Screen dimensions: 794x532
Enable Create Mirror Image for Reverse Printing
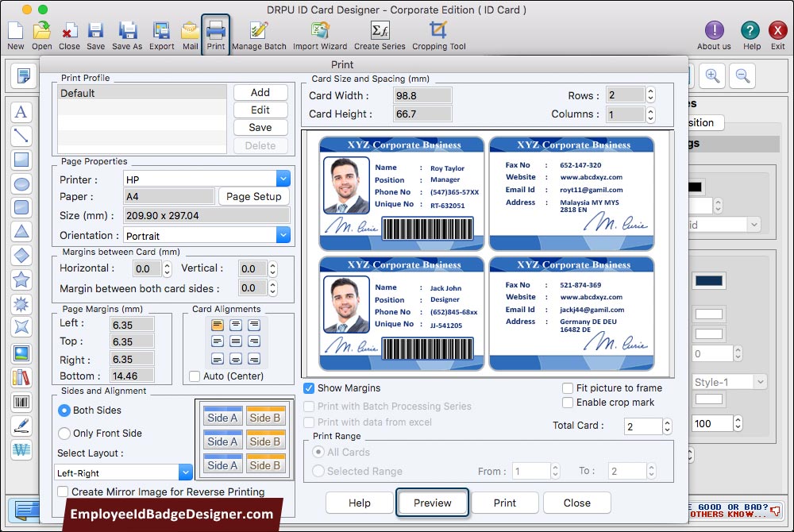[63, 492]
